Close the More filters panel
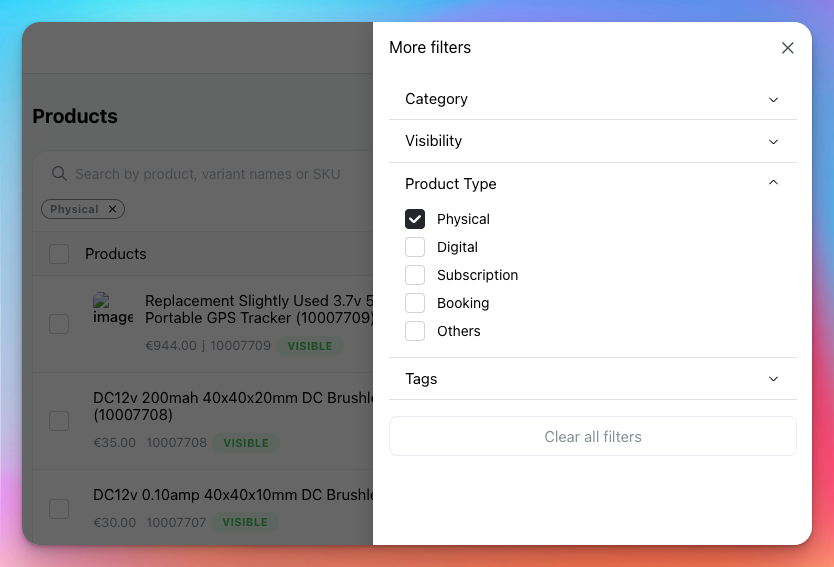The image size is (834, 567). 787,48
